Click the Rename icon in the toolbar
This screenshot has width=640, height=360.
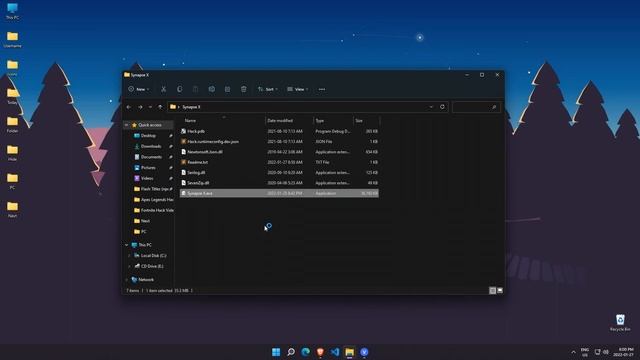[x=211, y=89]
